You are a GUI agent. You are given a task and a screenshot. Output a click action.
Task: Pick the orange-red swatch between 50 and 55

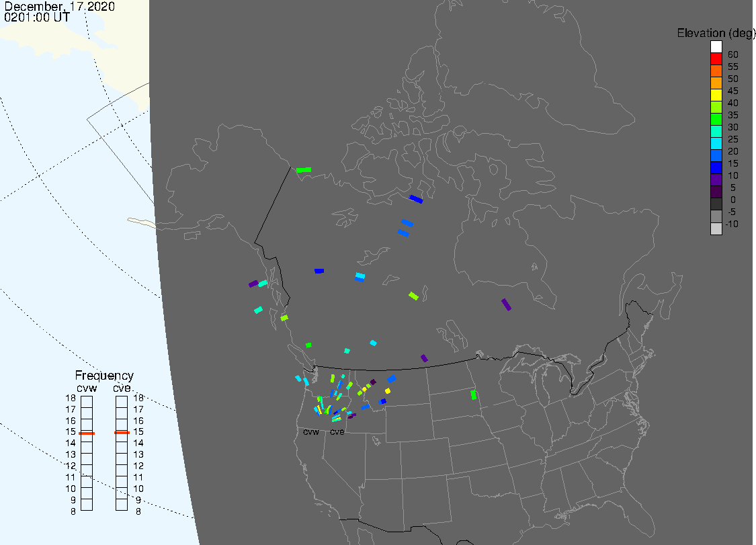[716, 71]
